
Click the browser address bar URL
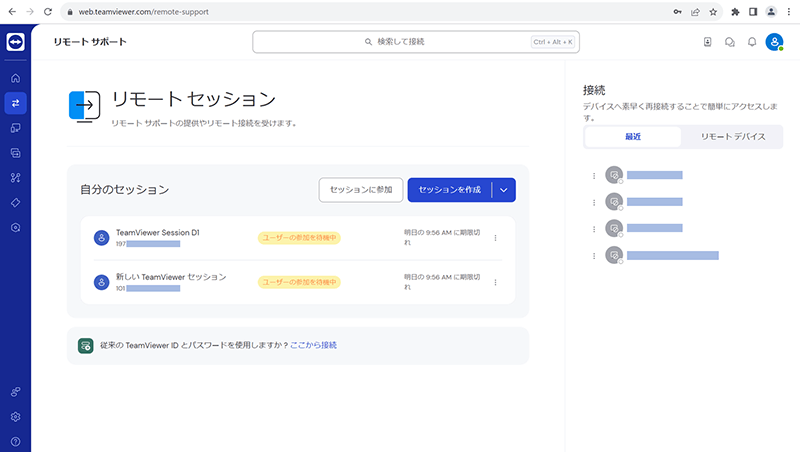[x=143, y=12]
